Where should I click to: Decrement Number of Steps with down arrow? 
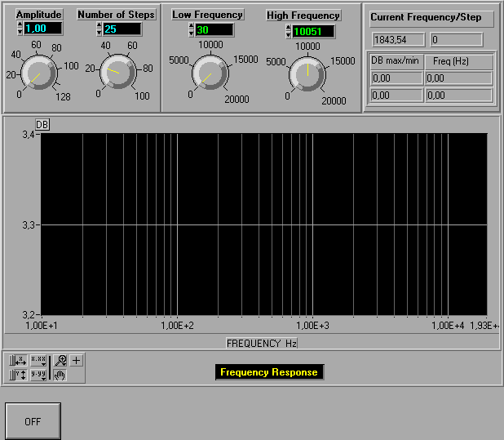pos(99,32)
